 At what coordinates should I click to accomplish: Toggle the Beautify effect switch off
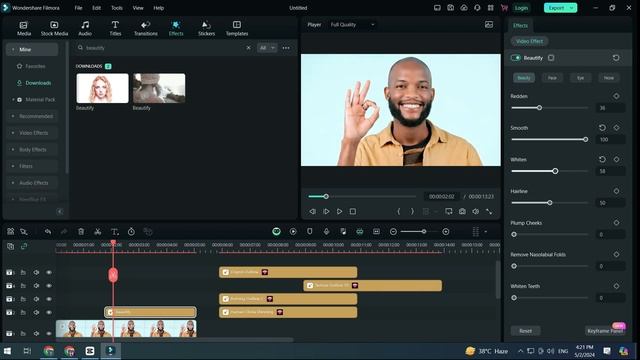(516, 58)
